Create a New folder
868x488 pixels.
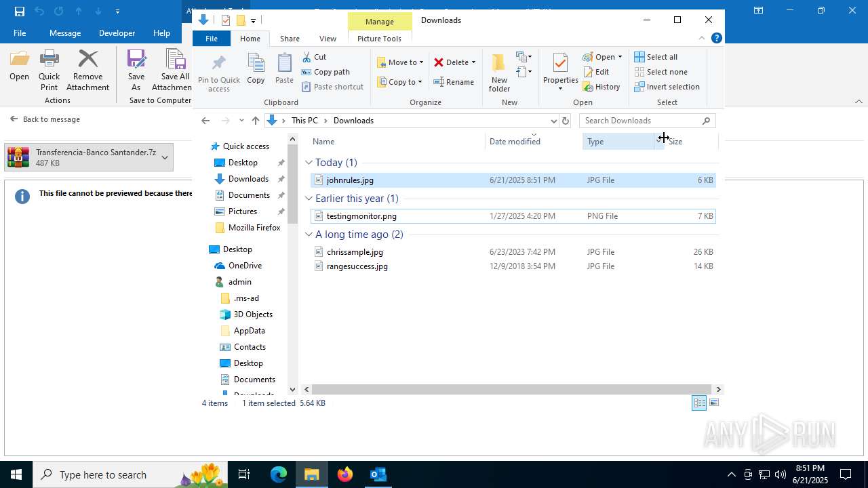tap(499, 72)
